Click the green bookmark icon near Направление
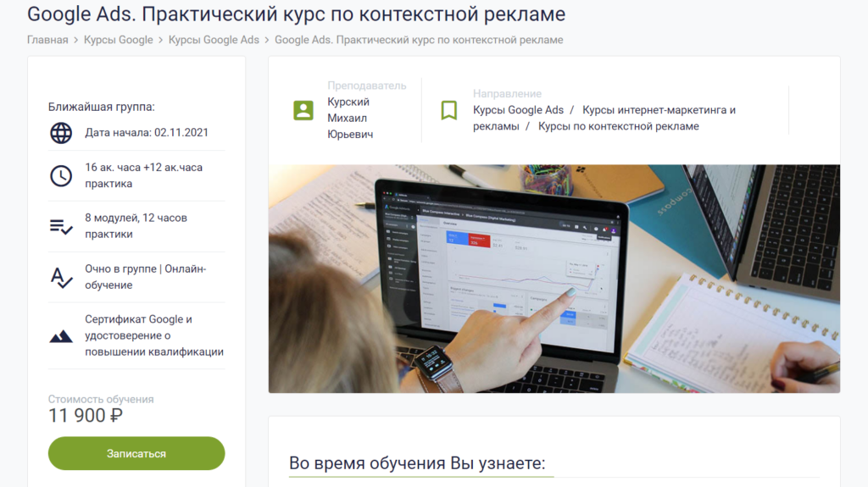Viewport: 868px width, 487px height. (x=449, y=110)
